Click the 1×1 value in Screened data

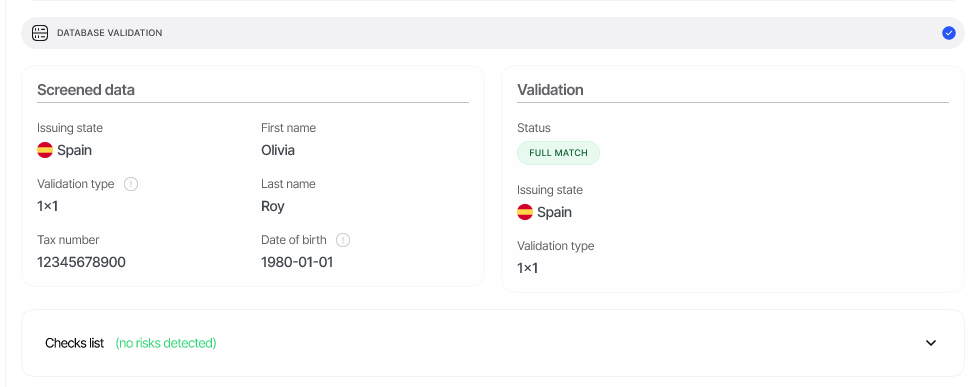coord(47,206)
